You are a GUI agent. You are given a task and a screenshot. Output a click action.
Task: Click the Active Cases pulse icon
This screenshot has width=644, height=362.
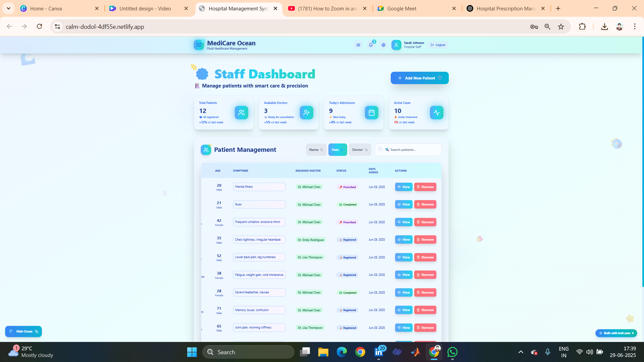[436, 113]
